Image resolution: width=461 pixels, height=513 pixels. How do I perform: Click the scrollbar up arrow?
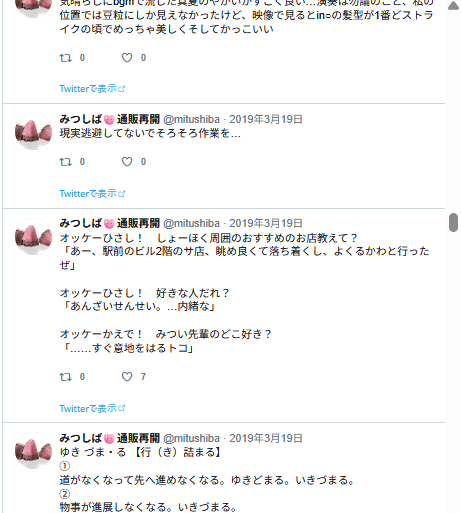point(453,6)
